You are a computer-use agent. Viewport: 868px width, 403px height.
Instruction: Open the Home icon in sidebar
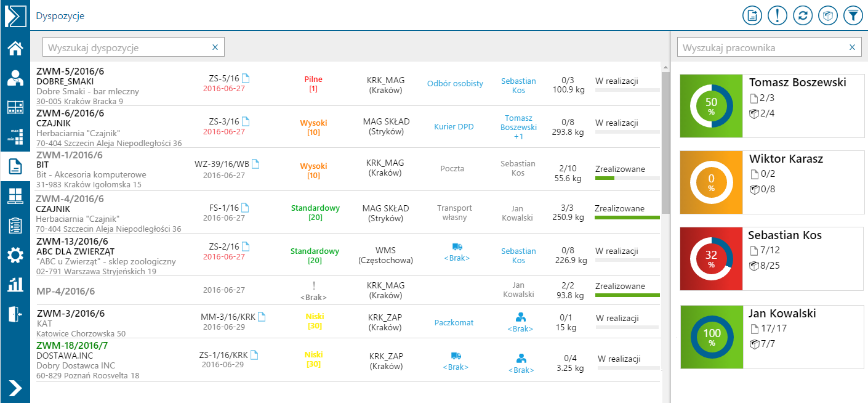click(15, 48)
